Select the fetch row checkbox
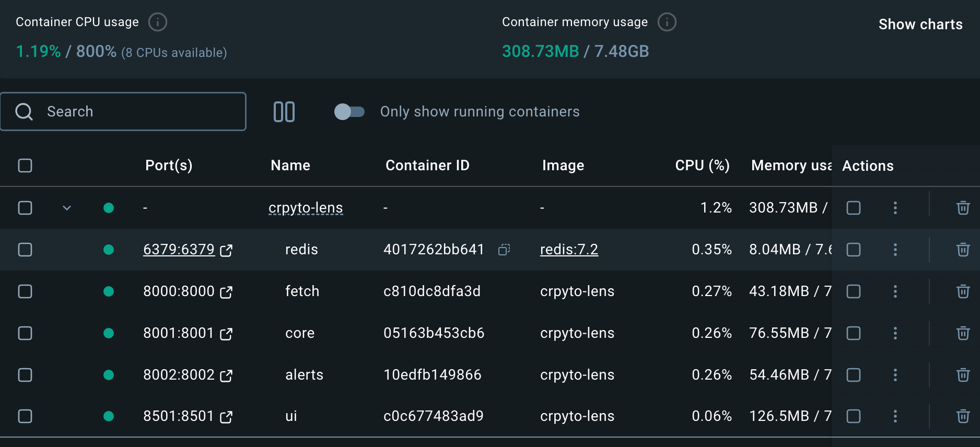 pyautogui.click(x=25, y=291)
